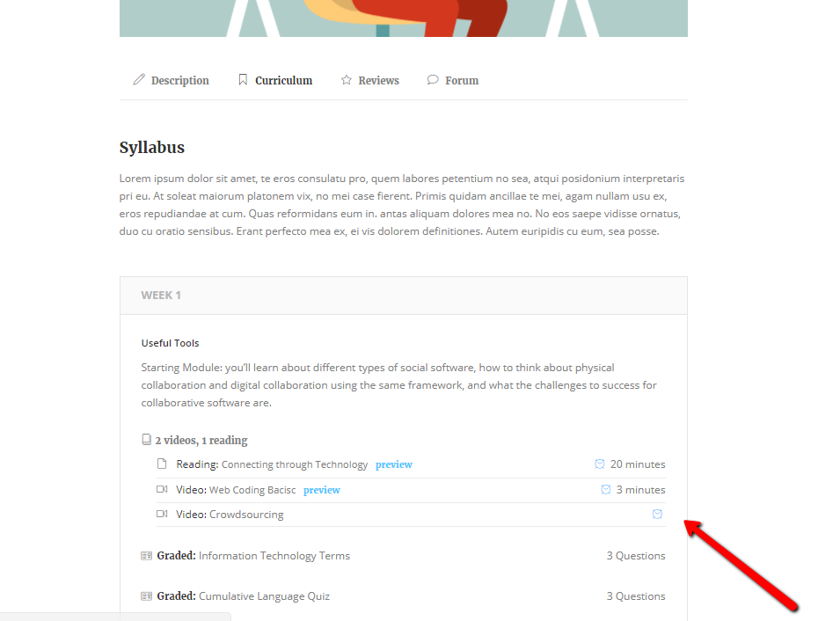This screenshot has height=621, width=840.
Task: Click the clock icon on the Crowdsourcing row
Action: tap(657, 514)
